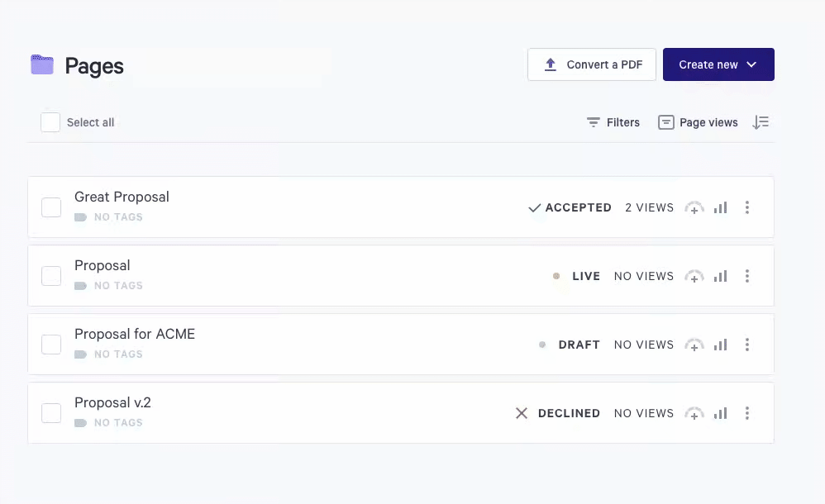This screenshot has width=825, height=504.
Task: View analytics chart for Proposal for ACME
Action: point(720,345)
